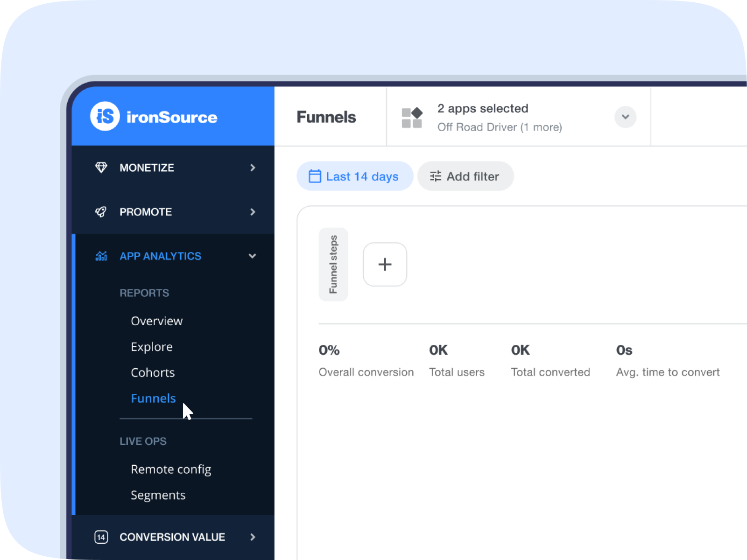Expand the Promote menu chevron
Image resolution: width=747 pixels, height=560 pixels.
coord(253,212)
